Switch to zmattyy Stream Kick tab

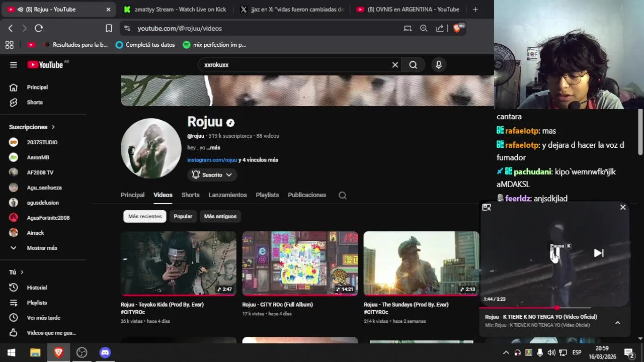[x=175, y=10]
